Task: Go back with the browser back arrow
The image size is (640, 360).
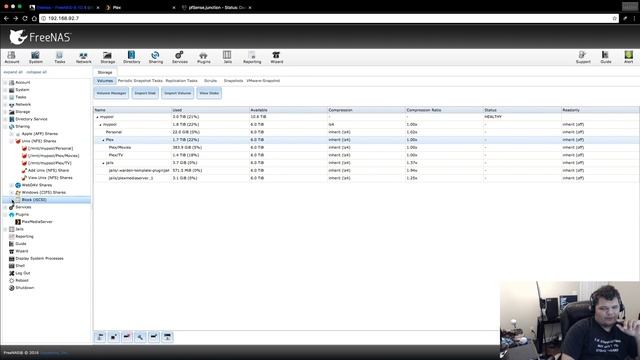Action: pos(6,18)
